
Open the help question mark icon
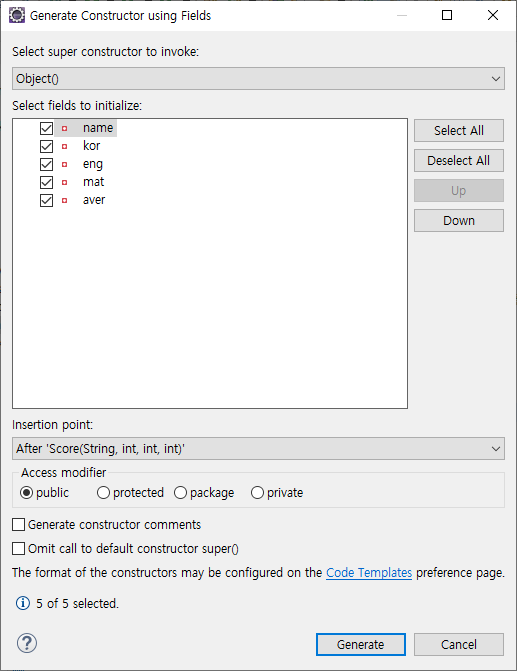click(27, 643)
